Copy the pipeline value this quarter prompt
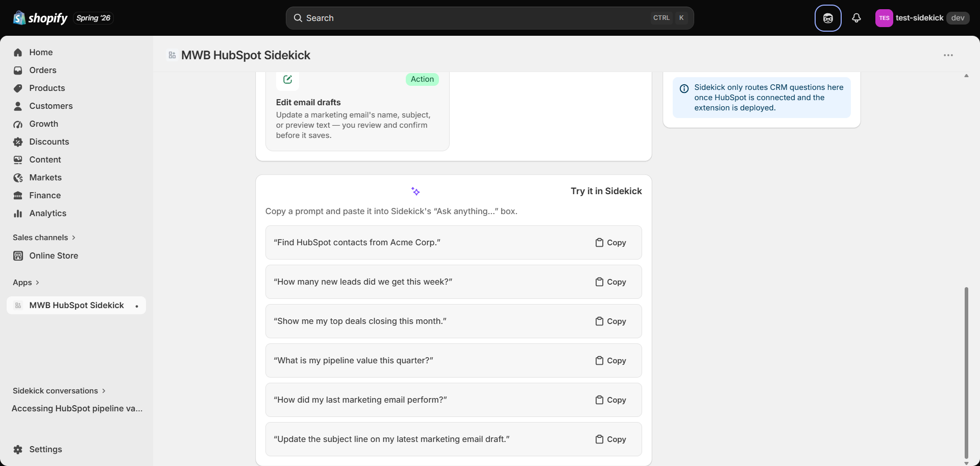980x466 pixels. (610, 361)
